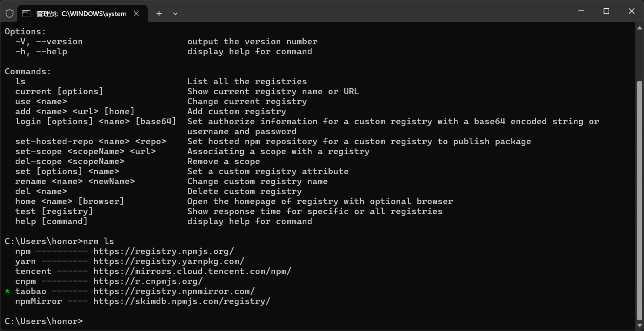Maximize the terminal window

click(607, 11)
